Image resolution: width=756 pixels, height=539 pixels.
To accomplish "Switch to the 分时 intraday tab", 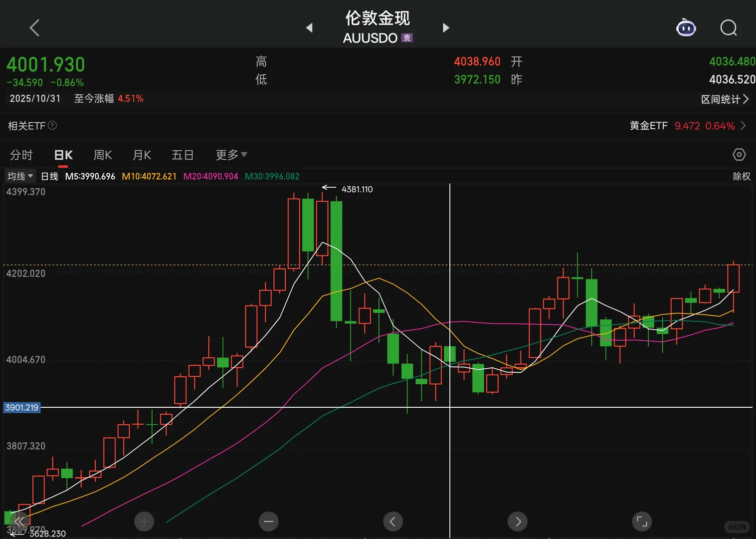I will [x=21, y=155].
